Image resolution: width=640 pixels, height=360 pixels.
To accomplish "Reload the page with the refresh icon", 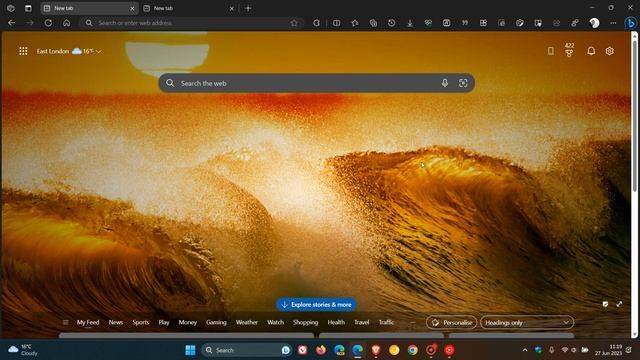I will click(48, 23).
